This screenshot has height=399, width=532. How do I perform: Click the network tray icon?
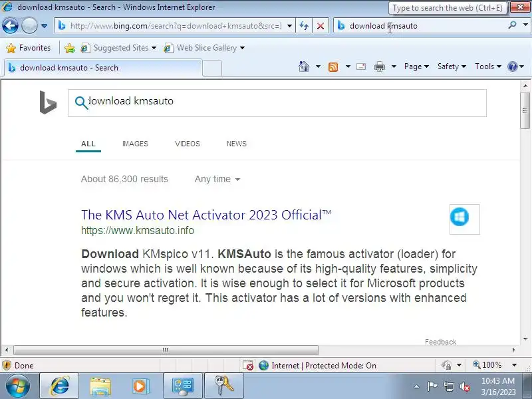pyautogui.click(x=448, y=386)
